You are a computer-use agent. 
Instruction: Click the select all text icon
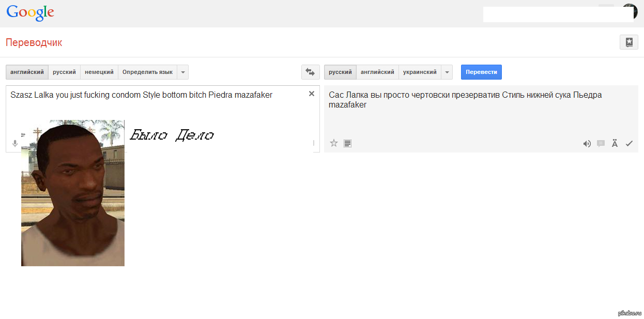pyautogui.click(x=348, y=143)
